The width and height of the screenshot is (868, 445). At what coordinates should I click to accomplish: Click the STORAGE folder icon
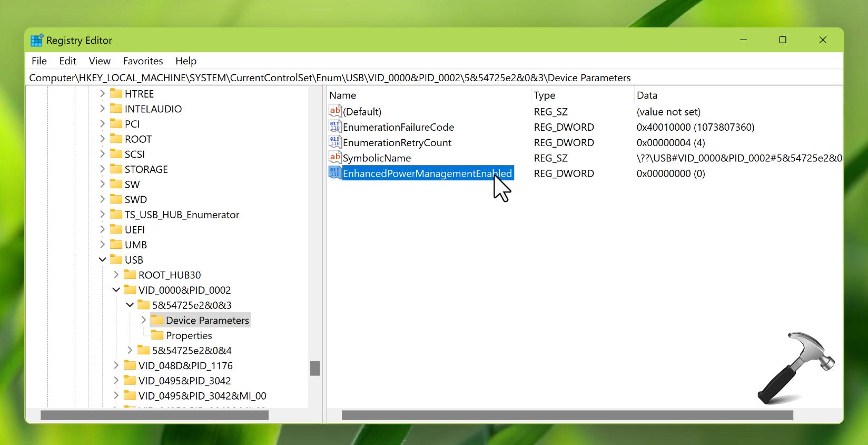[116, 169]
